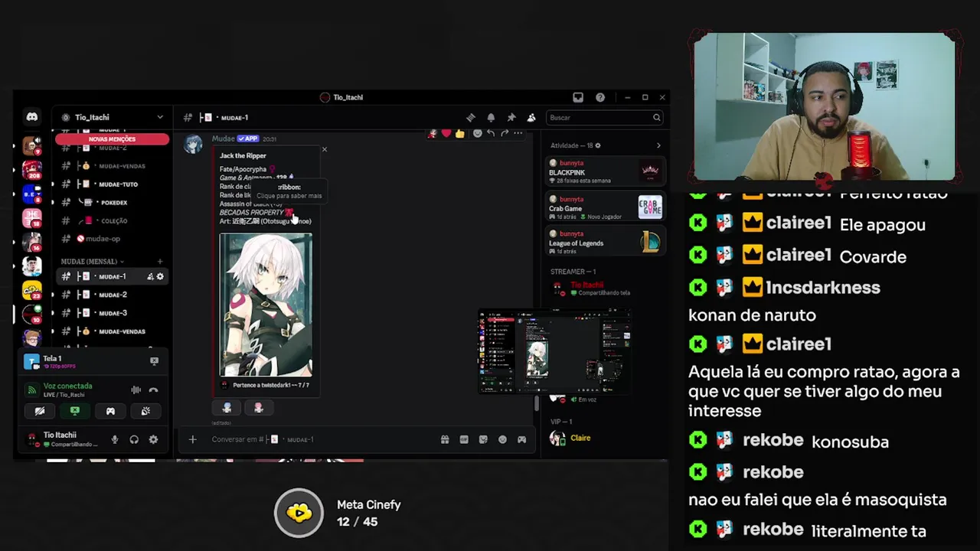Screen dimensions: 980x551
Task: Toggle camera on in voice panel
Action: click(x=40, y=411)
